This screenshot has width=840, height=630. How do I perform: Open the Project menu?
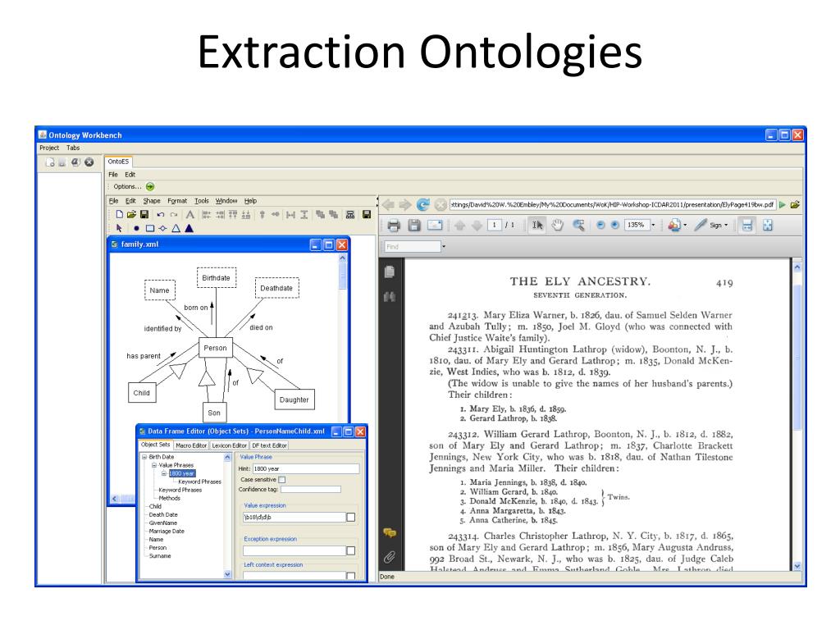(x=48, y=148)
